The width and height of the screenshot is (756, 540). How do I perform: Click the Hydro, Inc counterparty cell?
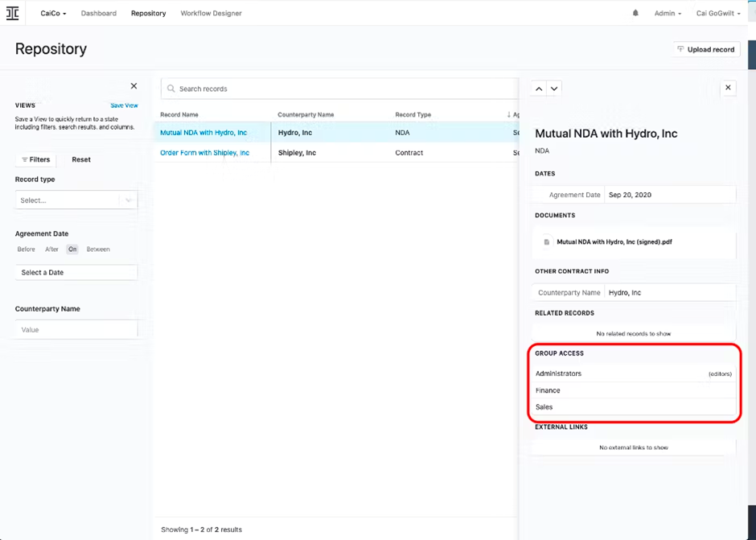coord(295,133)
